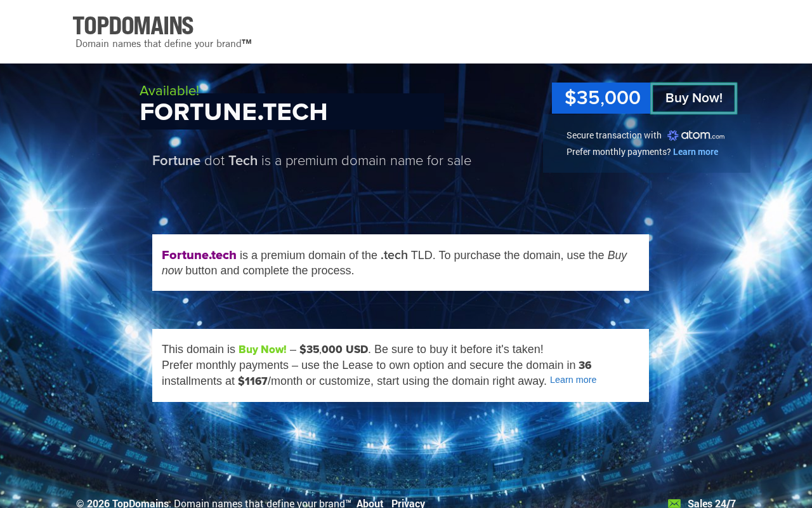Click the green Buy Now! text link
The image size is (812, 508).
(263, 349)
